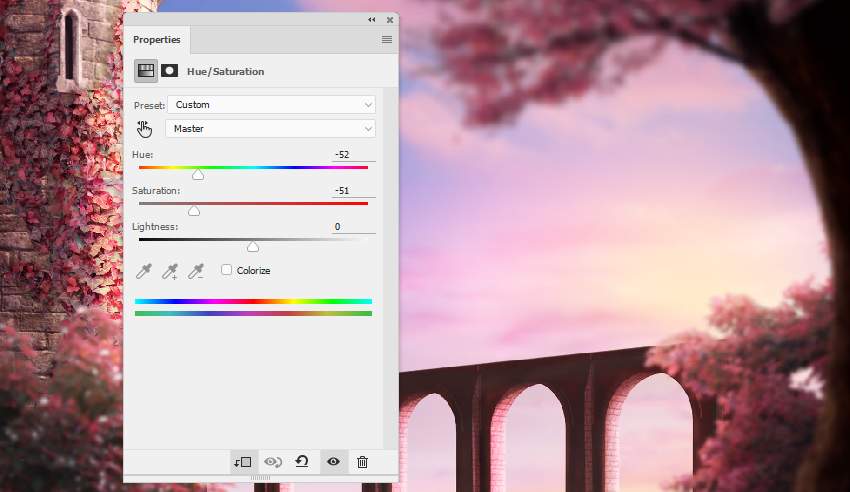
Task: Open the Properties panel menu
Action: (387, 40)
